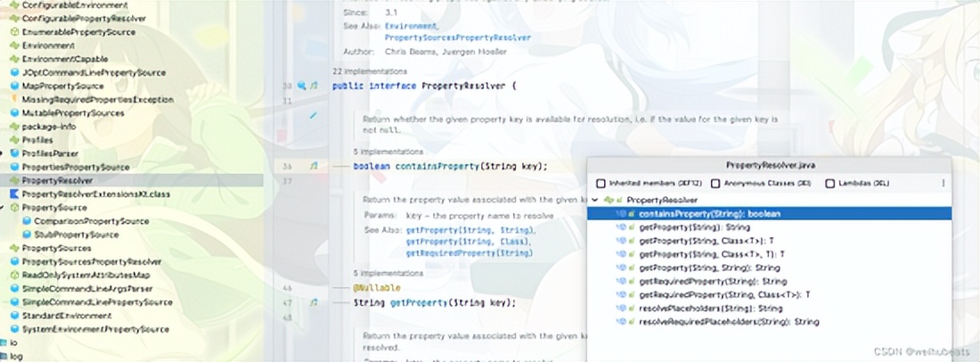The height and width of the screenshot is (362, 980).
Task: Open the structure popup's three-dot options menu
Action: [x=943, y=183]
